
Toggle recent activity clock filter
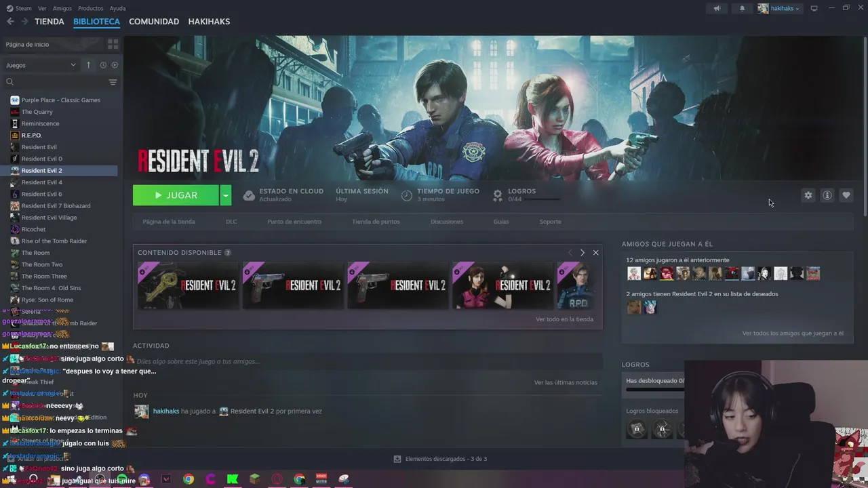click(103, 65)
